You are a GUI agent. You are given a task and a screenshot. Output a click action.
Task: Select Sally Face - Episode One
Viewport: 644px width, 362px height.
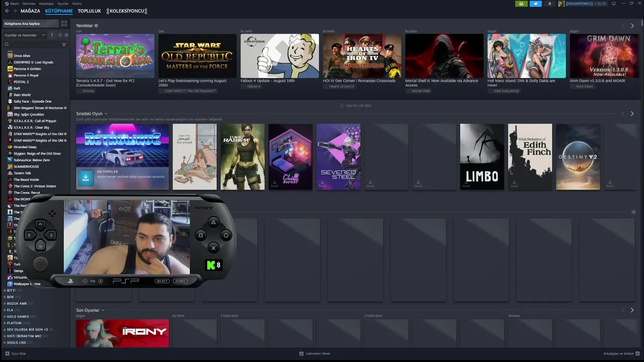[x=33, y=102]
